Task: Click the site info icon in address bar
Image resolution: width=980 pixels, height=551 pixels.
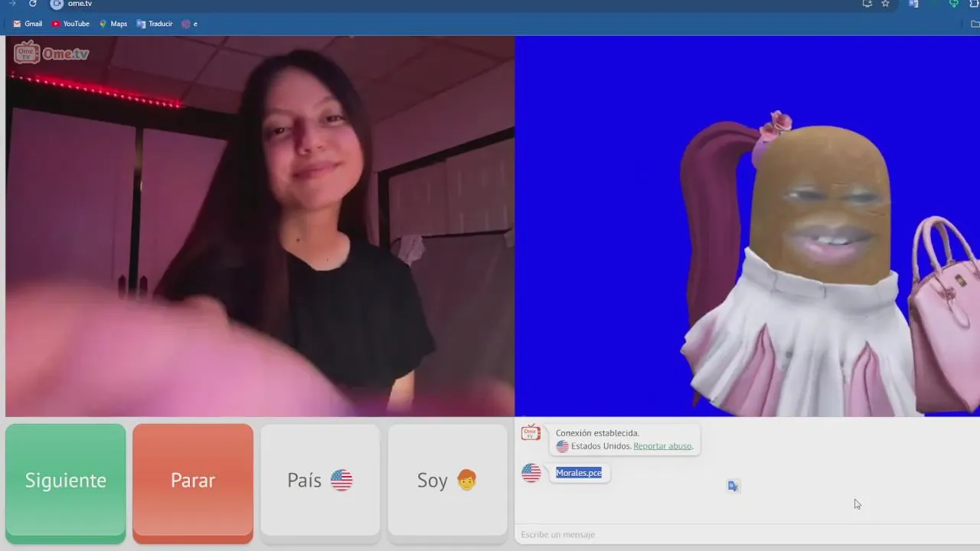Action: tap(57, 4)
